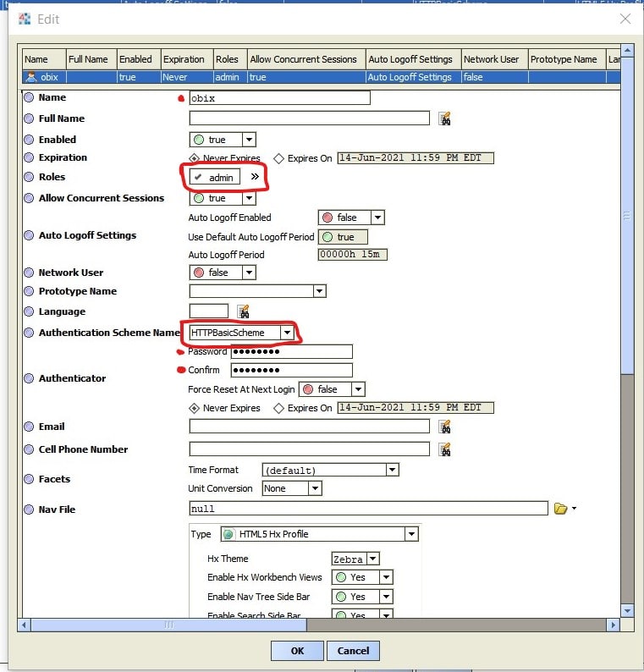
Task: Click the Full Name column header
Action: tap(91, 59)
